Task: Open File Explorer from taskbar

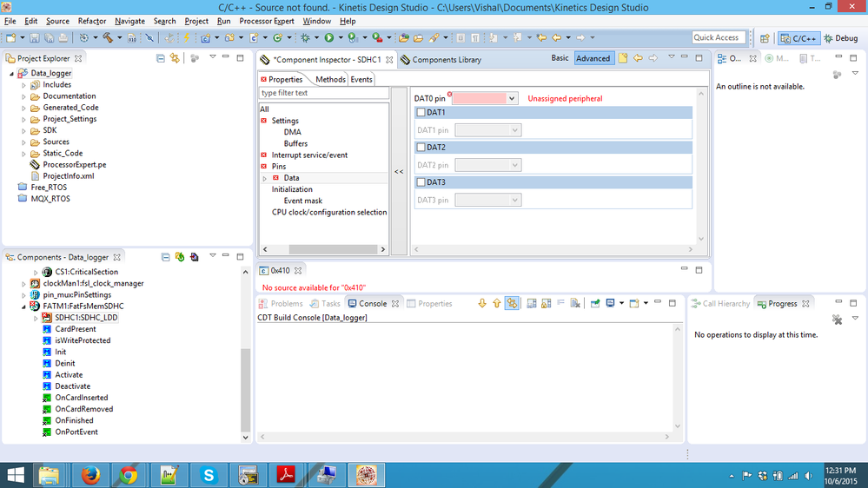Action: (x=49, y=475)
